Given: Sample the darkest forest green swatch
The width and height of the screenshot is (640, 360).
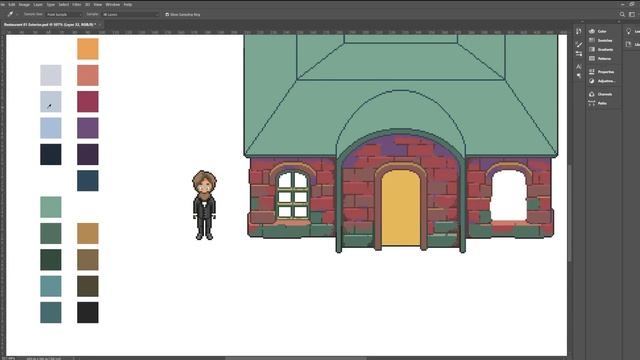Looking at the screenshot, I should pyautogui.click(x=51, y=260).
